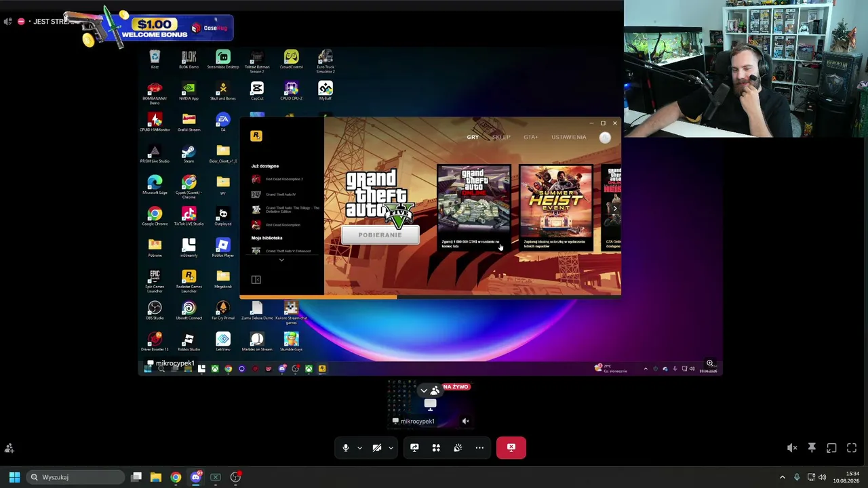Open the Kosz recycle bin desktop icon
This screenshot has width=868, height=488.
(x=155, y=59)
